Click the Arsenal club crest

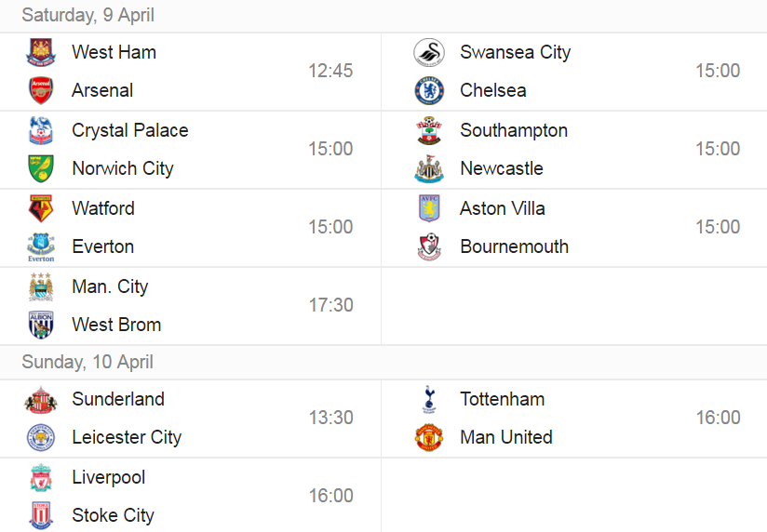click(41, 90)
